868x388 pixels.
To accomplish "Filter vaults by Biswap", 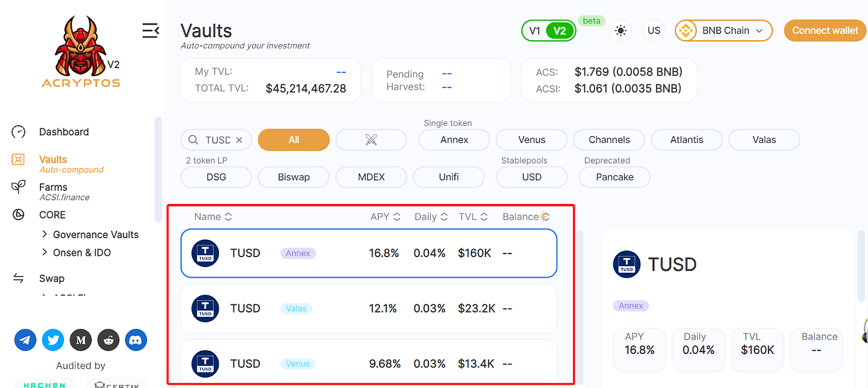I will tap(294, 177).
